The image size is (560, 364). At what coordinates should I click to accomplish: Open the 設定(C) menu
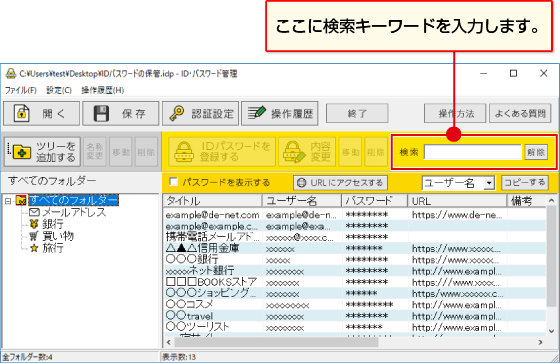click(59, 90)
